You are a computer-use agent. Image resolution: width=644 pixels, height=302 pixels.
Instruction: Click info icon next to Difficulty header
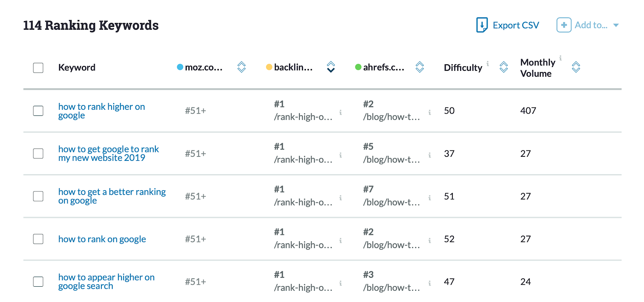(488, 64)
